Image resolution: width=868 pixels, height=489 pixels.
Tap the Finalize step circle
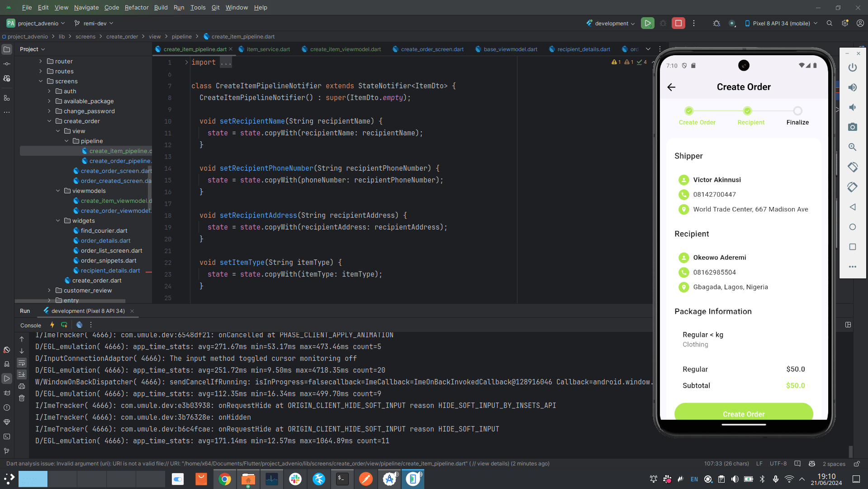pos(797,111)
